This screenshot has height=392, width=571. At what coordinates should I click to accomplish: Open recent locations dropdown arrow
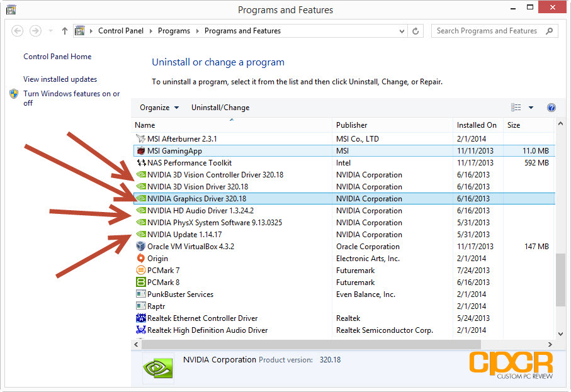tap(50, 31)
